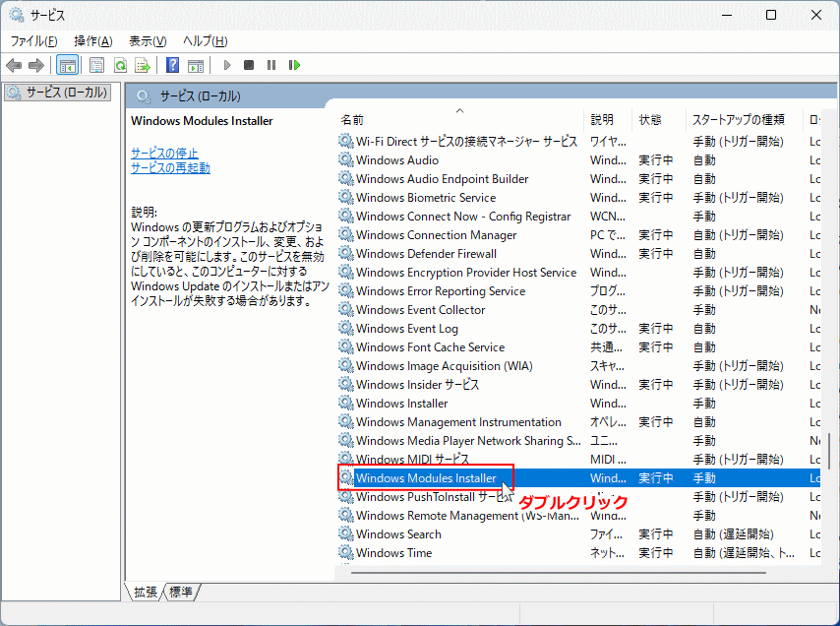This screenshot has height=626, width=840.
Task: Select Windows Connection Manager service
Action: coord(579,234)
